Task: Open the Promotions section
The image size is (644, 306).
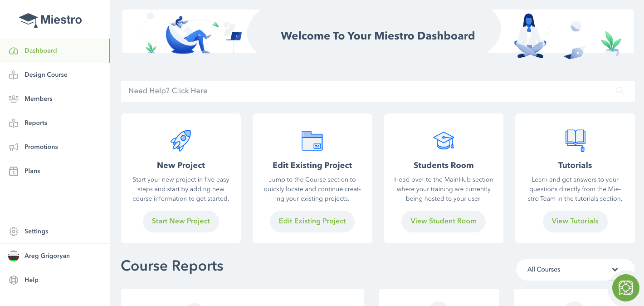Action: pyautogui.click(x=54, y=147)
